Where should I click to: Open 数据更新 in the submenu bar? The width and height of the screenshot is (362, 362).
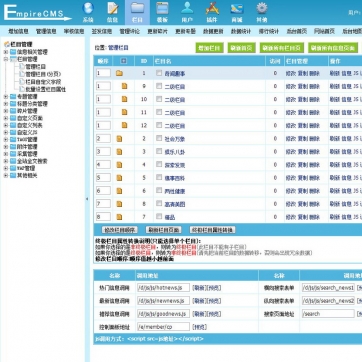[x=213, y=31]
